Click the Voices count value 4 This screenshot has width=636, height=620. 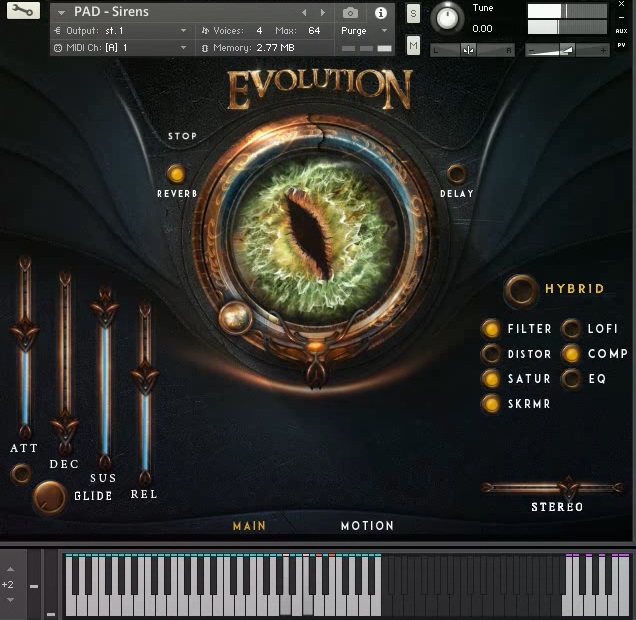click(x=259, y=31)
